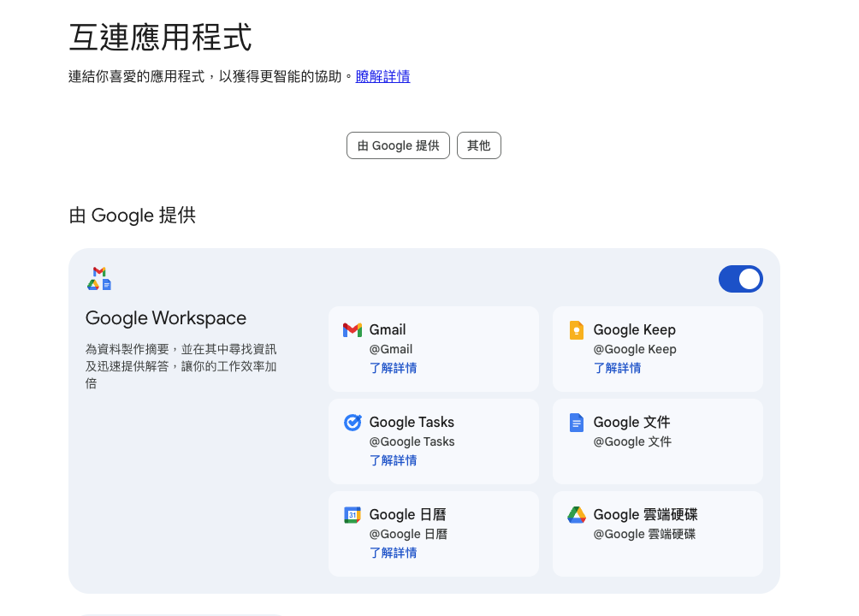The width and height of the screenshot is (859, 616).
Task: Select the 由 Google 提供 filter chip
Action: click(398, 145)
